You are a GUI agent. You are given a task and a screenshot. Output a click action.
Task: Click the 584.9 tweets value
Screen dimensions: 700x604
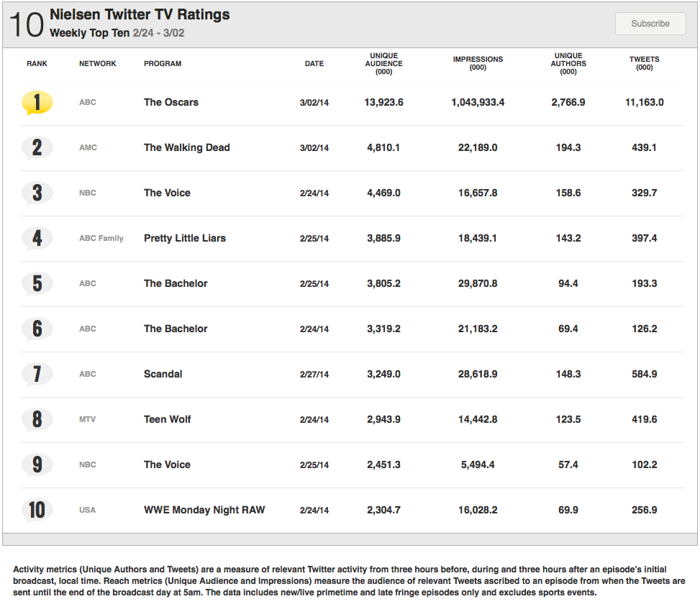click(x=644, y=374)
